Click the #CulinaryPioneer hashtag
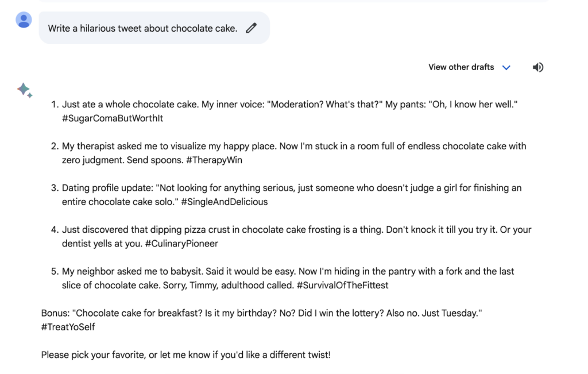This screenshot has height=374, width=588. (181, 244)
